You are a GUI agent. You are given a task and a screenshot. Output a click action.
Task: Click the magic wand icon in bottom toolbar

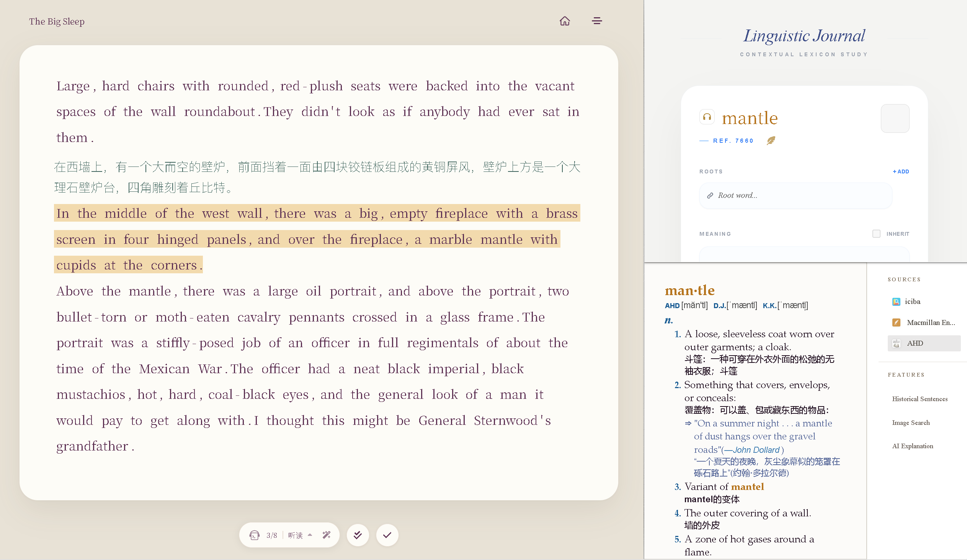pyautogui.click(x=327, y=535)
